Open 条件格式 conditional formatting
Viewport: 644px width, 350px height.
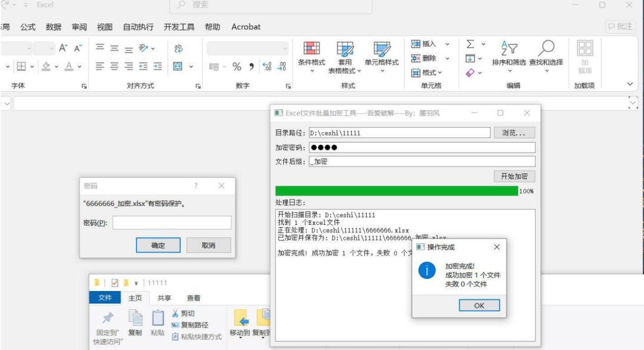click(311, 57)
